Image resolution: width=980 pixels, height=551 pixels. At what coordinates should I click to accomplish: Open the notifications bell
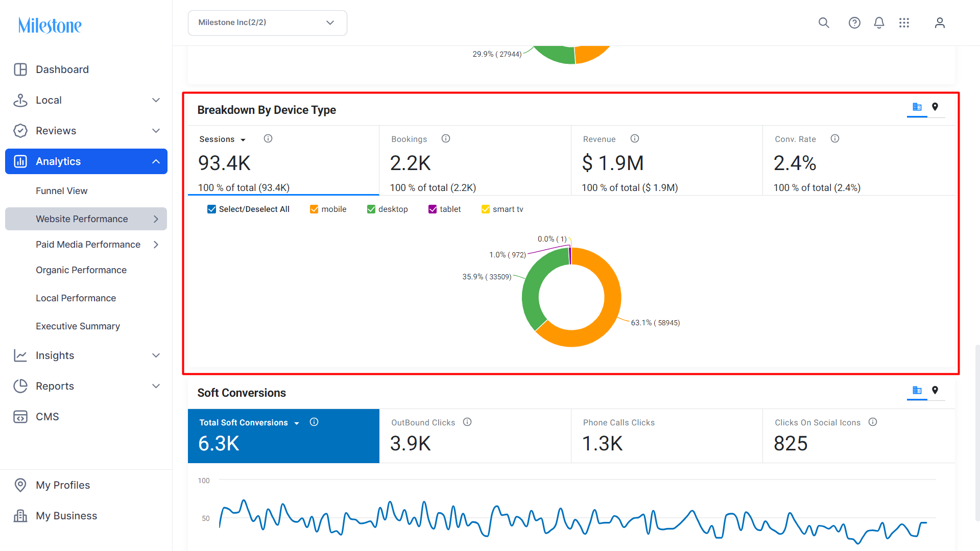879,23
